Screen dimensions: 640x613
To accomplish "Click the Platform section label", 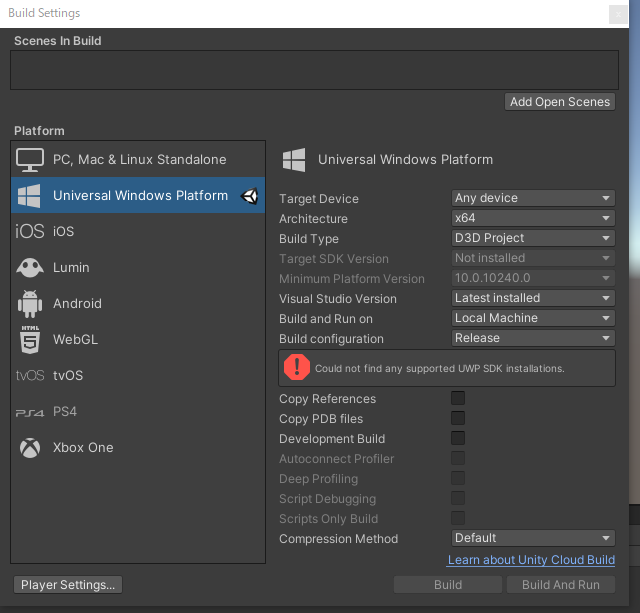I will 39,131.
